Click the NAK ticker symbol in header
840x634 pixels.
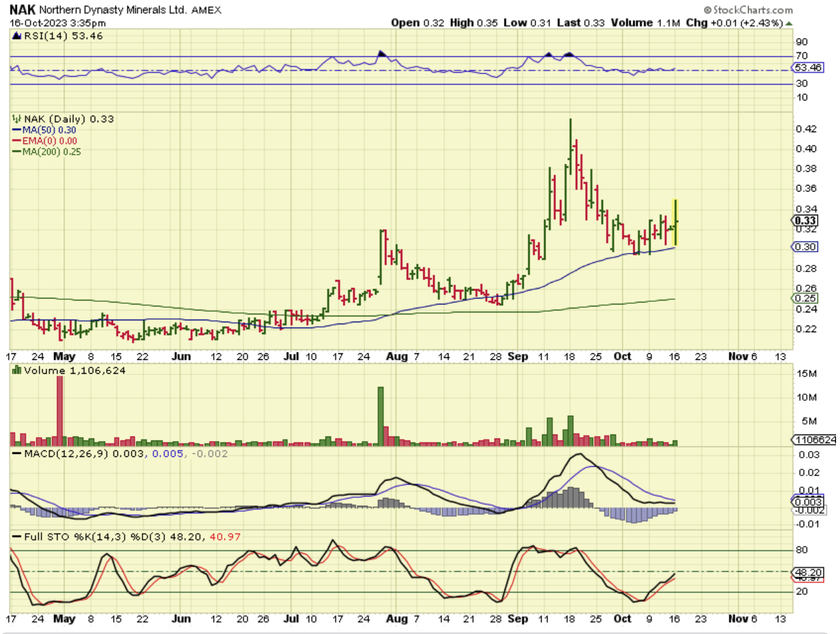tap(22, 10)
